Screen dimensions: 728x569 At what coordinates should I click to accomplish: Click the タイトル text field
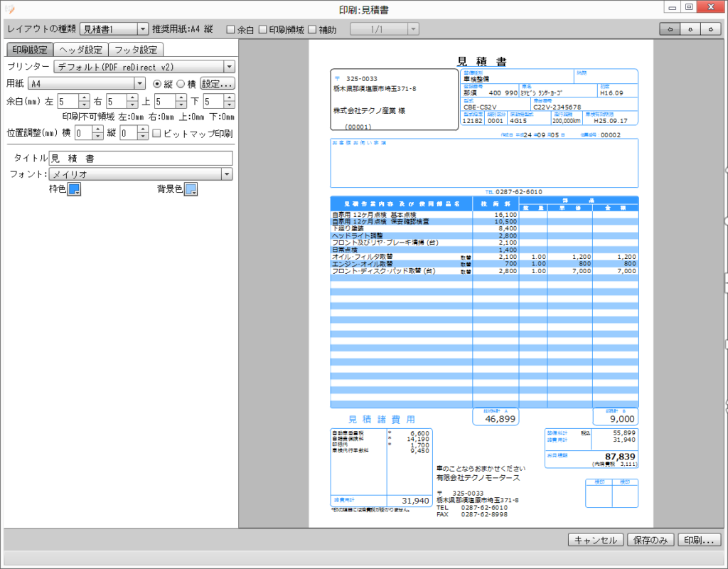[x=141, y=159]
